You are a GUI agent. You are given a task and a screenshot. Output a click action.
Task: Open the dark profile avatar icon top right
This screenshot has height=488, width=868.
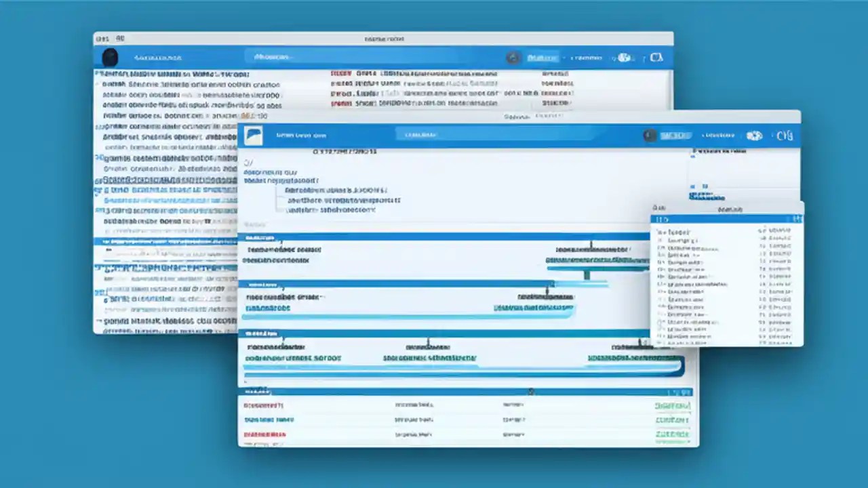coord(649,135)
